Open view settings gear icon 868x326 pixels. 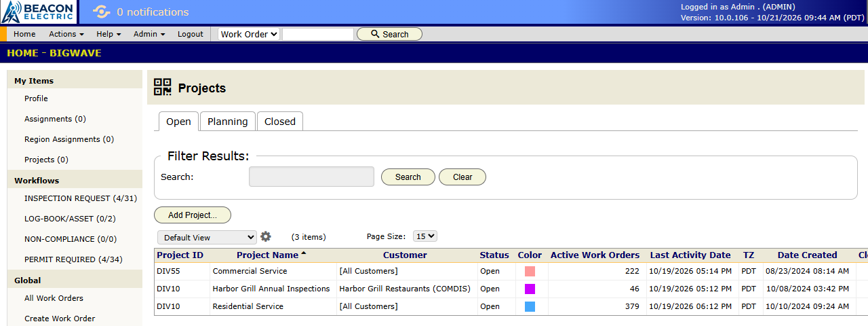[x=266, y=236]
